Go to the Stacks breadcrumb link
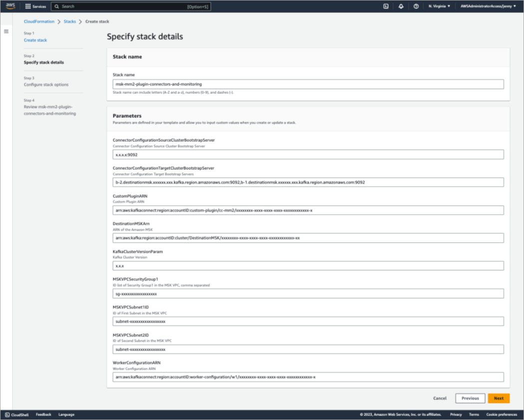The width and height of the screenshot is (524, 420). tap(69, 21)
